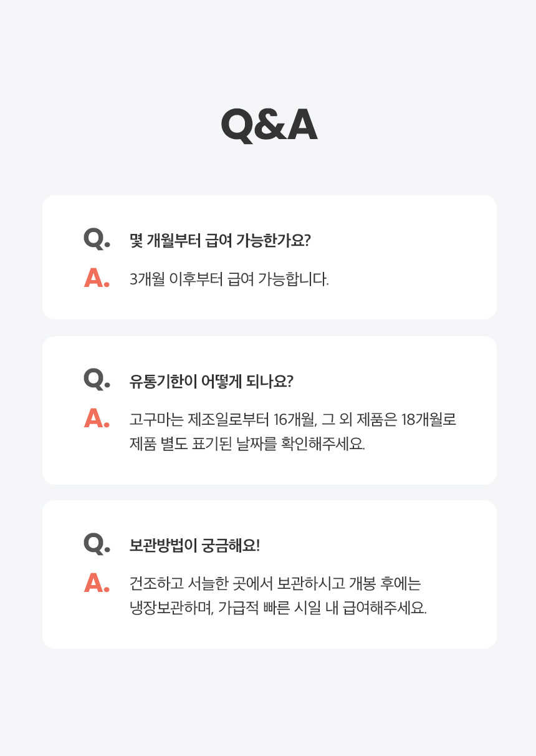Click the second orange A. icon
The image size is (536, 756).
[x=97, y=419]
